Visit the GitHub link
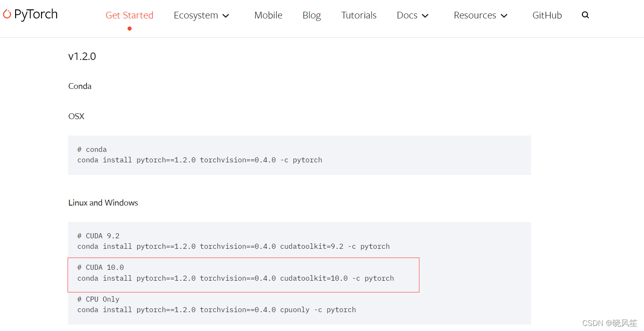This screenshot has width=644, height=331. tap(547, 15)
